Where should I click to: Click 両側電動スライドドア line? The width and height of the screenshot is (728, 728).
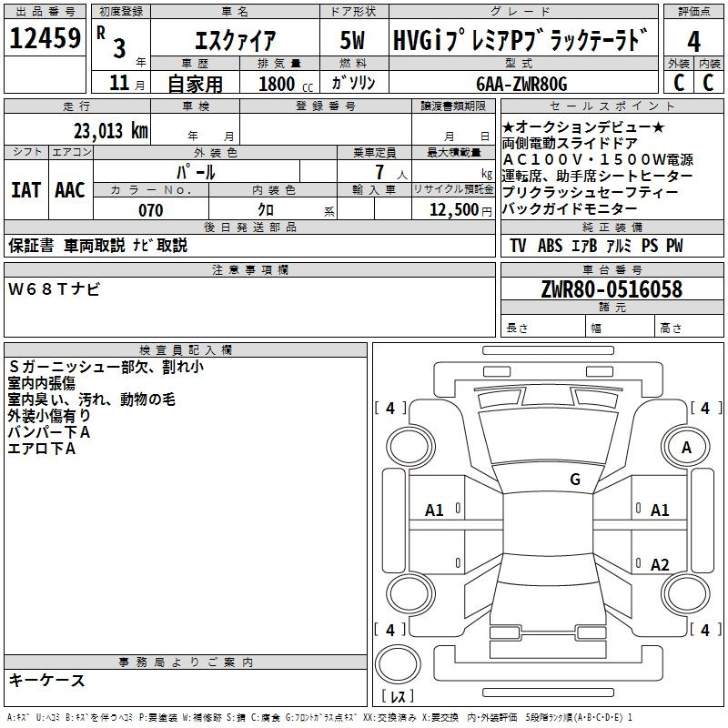pos(570,143)
